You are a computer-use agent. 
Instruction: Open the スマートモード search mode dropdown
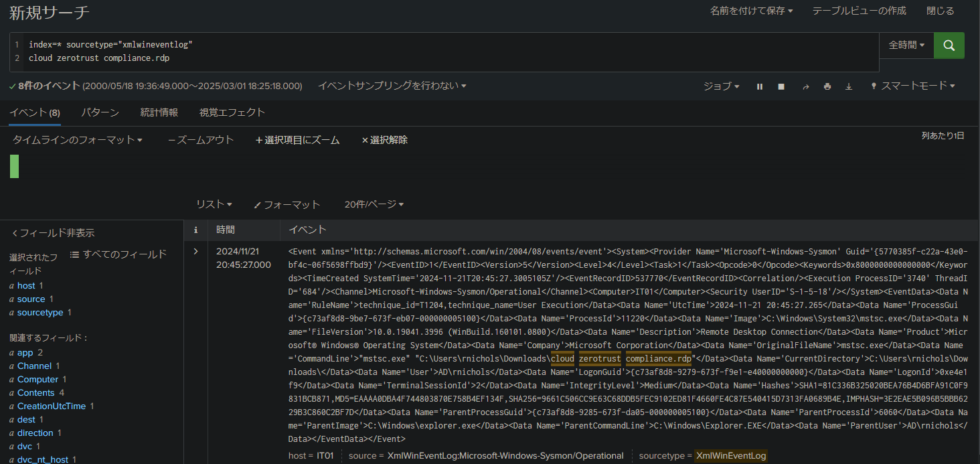tap(918, 86)
